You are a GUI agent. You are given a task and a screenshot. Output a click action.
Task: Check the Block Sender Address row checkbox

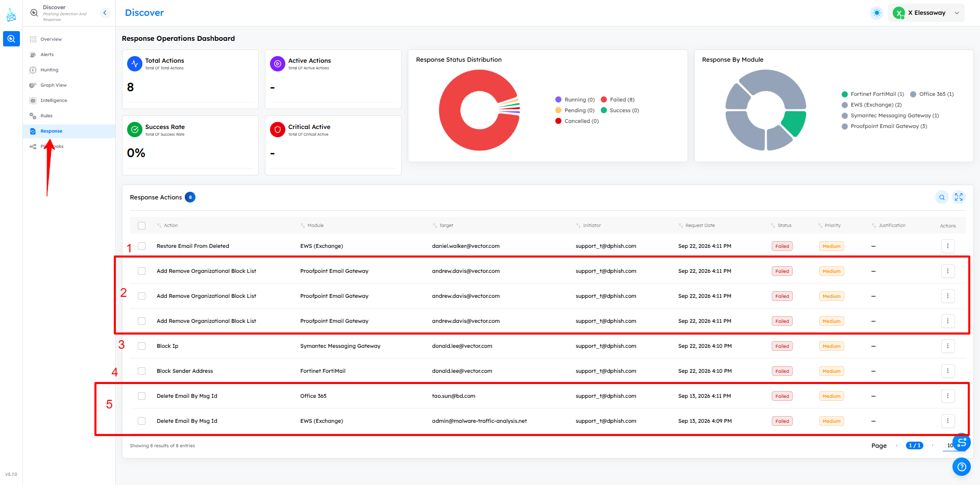(x=142, y=371)
